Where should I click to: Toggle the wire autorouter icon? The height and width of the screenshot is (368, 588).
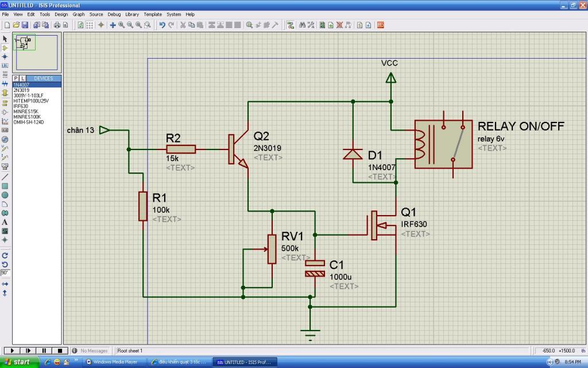[290, 25]
